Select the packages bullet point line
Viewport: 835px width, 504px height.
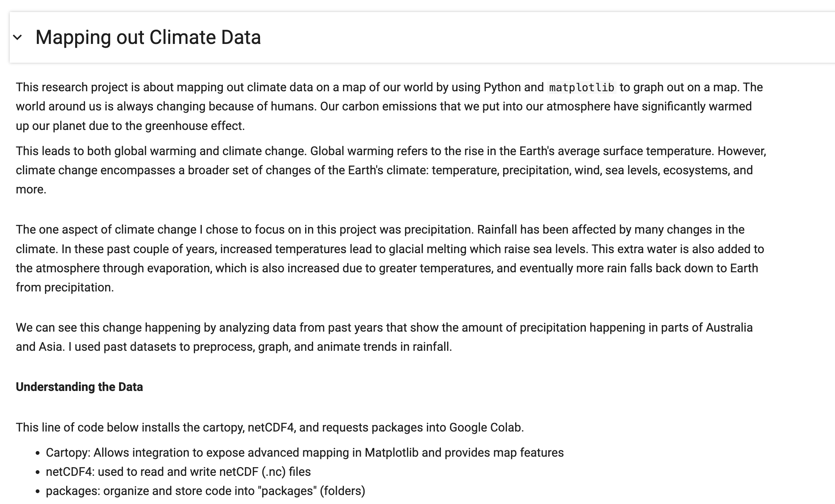[x=205, y=491]
